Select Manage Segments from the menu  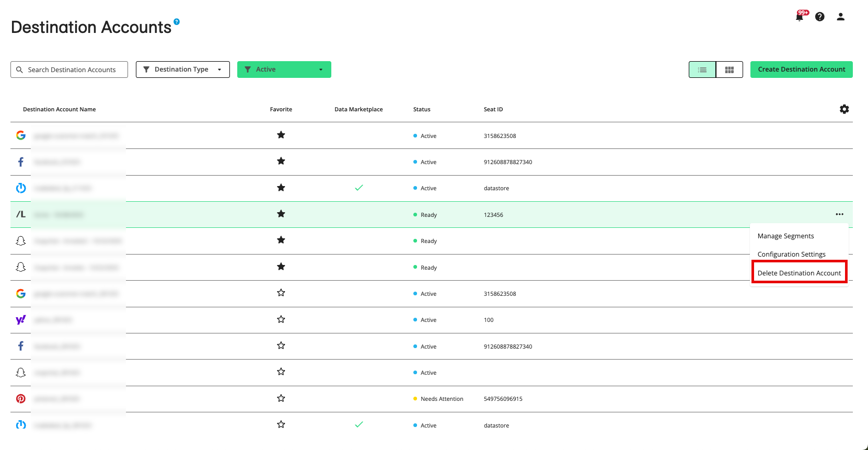[785, 236]
